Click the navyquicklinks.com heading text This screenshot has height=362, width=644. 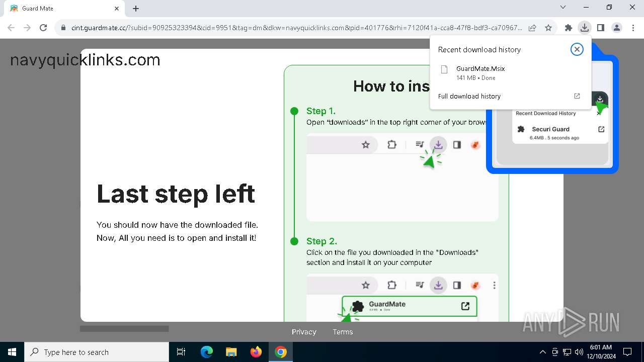(85, 60)
